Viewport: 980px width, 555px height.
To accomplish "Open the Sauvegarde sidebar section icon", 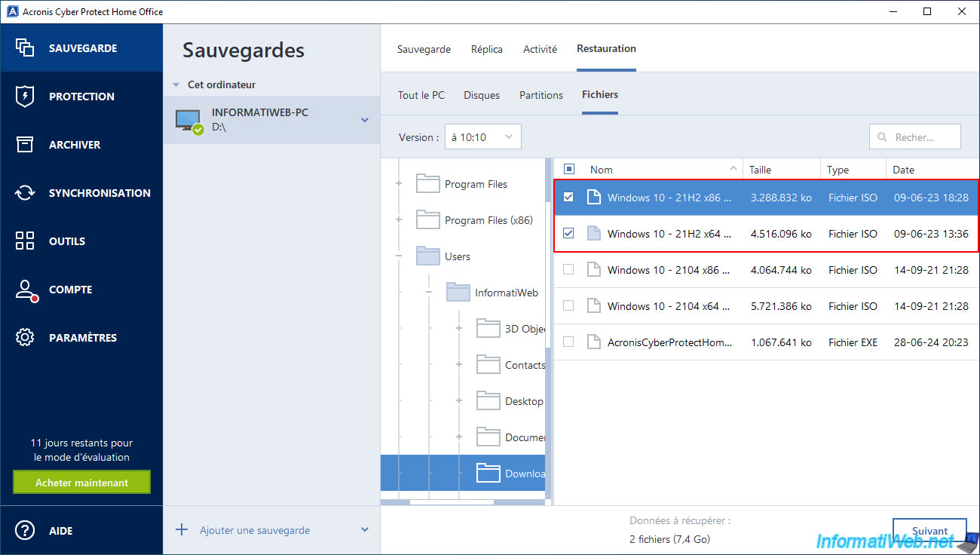I will 25,48.
